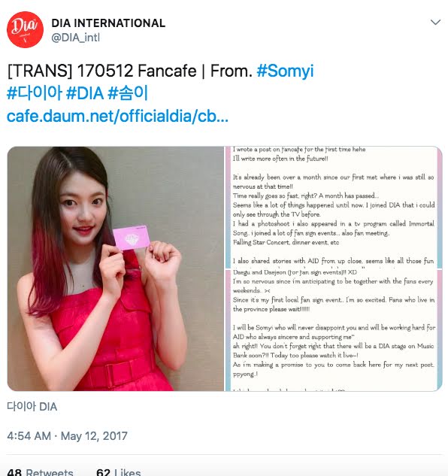The height and width of the screenshot is (476, 448).
Task: Open the #솜이 hashtag
Action: (x=128, y=93)
